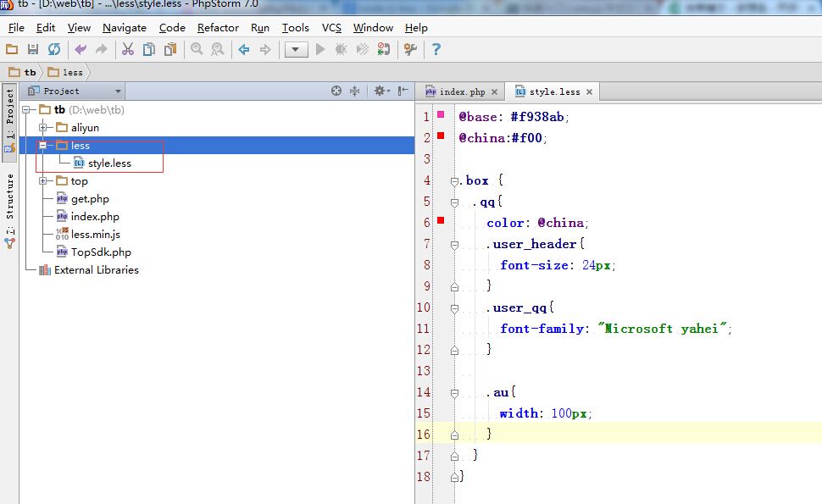Open the Code menu
822x504 pixels.
[172, 28]
